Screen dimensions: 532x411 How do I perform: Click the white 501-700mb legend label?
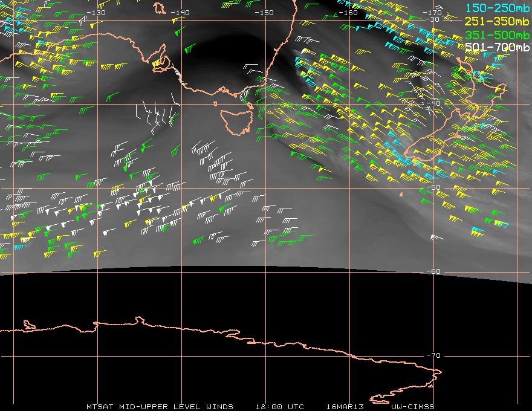497,47
